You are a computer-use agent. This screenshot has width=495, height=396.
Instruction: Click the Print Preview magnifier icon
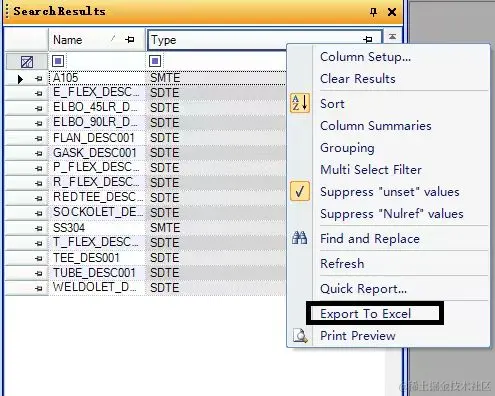300,336
